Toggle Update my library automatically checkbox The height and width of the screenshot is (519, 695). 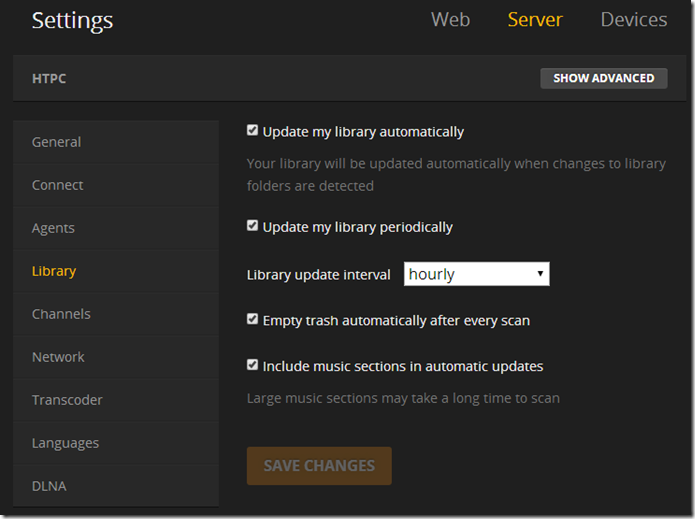253,131
